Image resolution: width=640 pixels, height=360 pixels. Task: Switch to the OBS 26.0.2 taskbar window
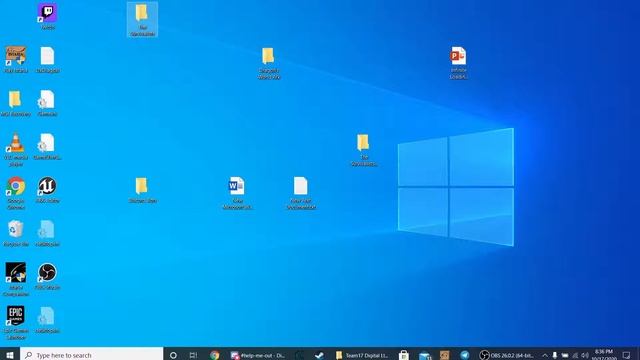(x=507, y=355)
